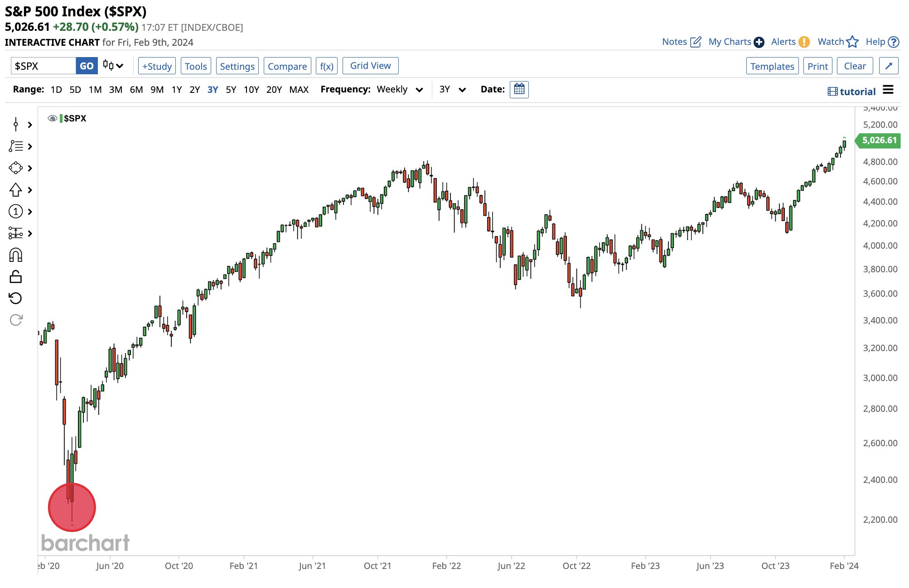Select the 1D range
Screen dimensions: 909x588
pyautogui.click(x=56, y=89)
